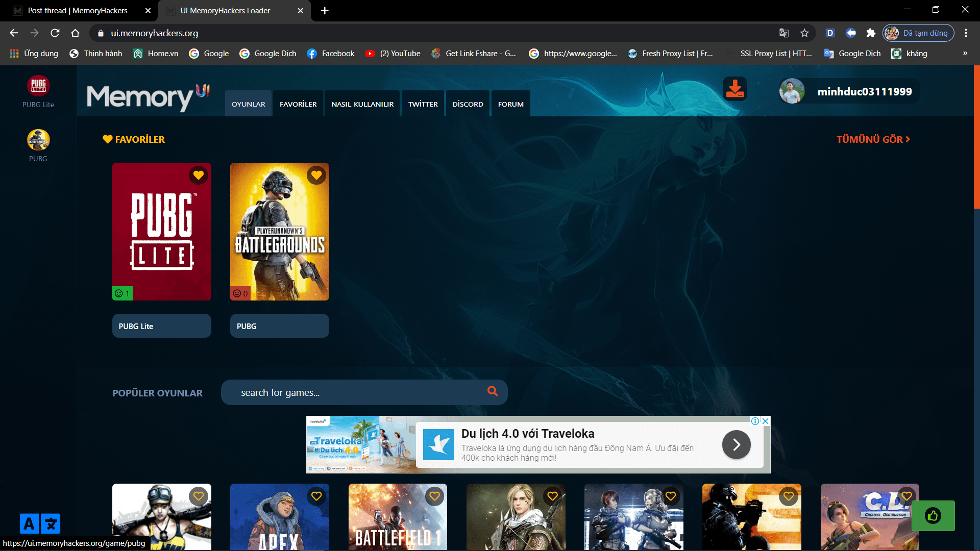Open a new browser tab

coord(325,11)
